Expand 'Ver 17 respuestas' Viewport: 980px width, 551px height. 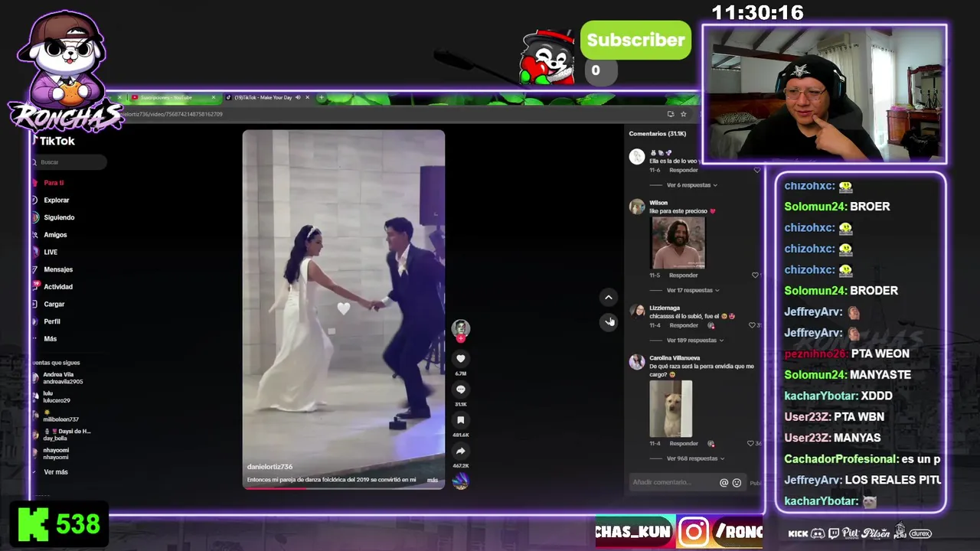pos(693,290)
